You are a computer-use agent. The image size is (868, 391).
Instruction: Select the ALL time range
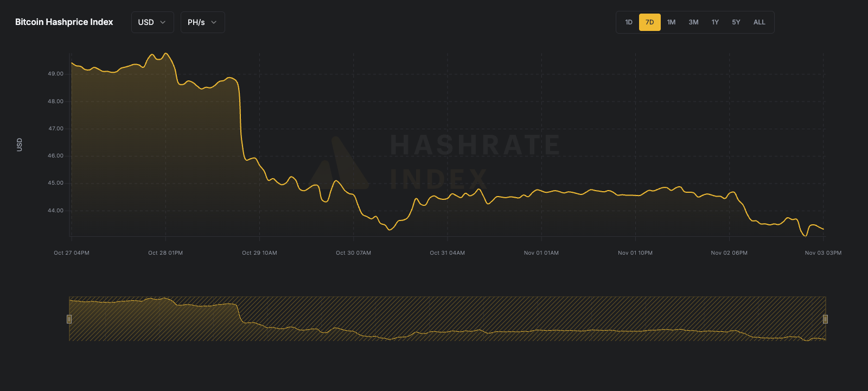coord(759,22)
